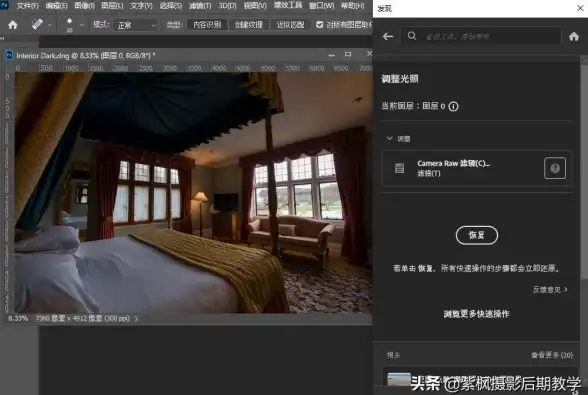Open the Filter (滤镜) menu
Image resolution: width=588 pixels, height=395 pixels.
200,6
